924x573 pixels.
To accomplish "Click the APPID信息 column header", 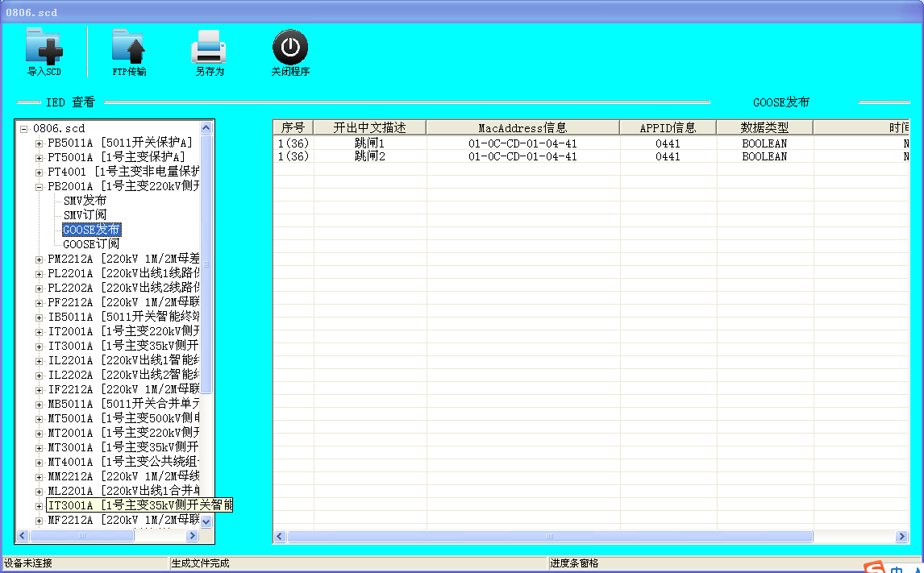I will pos(668,128).
